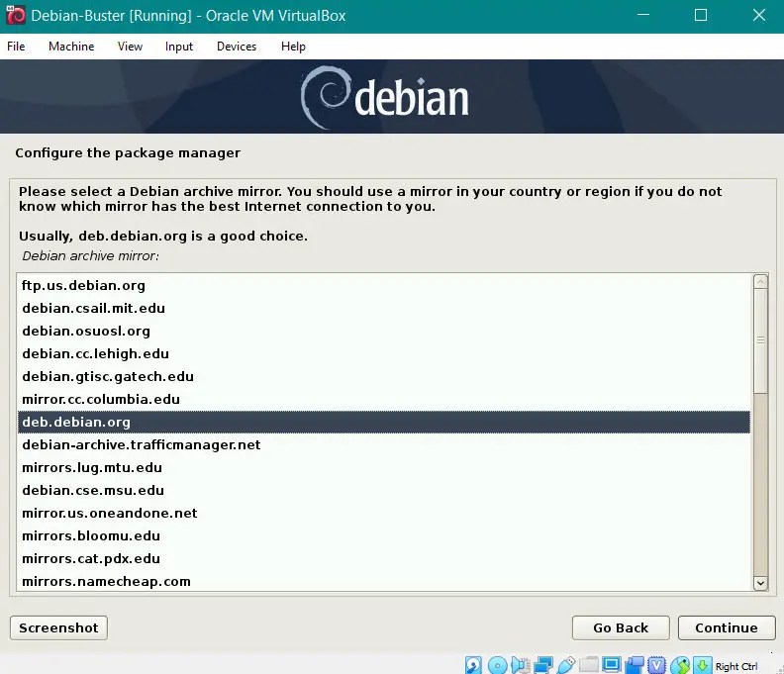Image resolution: width=784 pixels, height=674 pixels.
Task: Click the USB devices status icon
Action: [x=566, y=665]
